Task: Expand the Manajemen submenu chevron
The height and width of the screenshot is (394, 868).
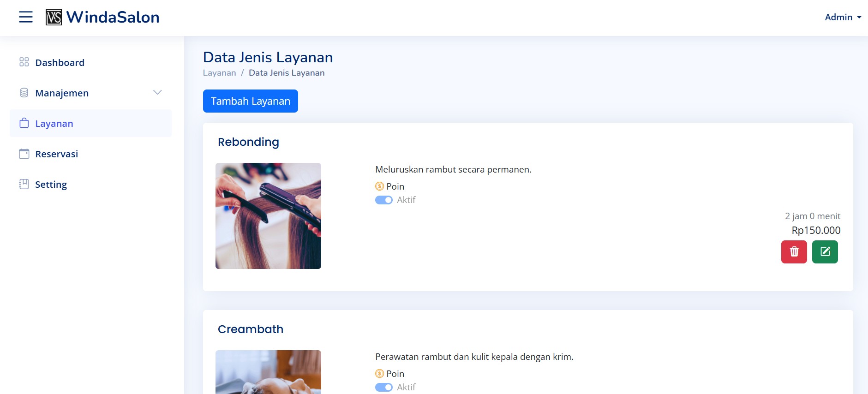Action: tap(157, 93)
